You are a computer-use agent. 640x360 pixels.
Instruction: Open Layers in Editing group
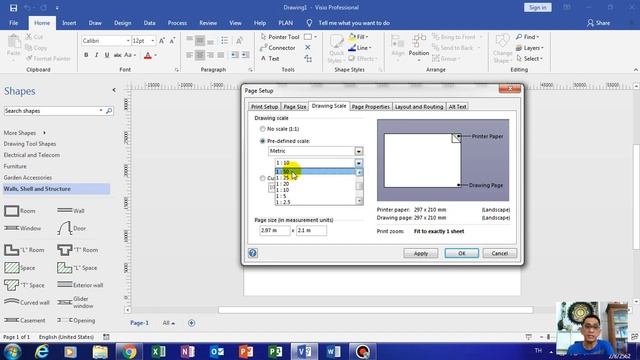tap(529, 48)
